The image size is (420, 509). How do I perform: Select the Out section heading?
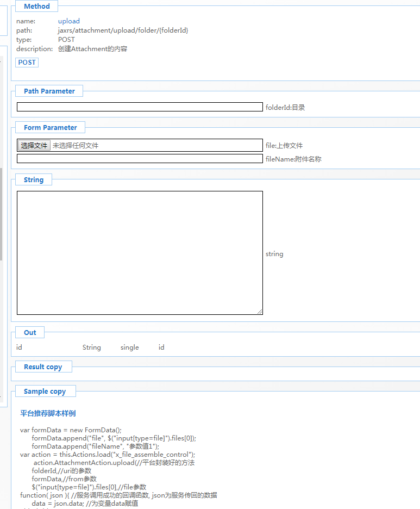coord(30,332)
